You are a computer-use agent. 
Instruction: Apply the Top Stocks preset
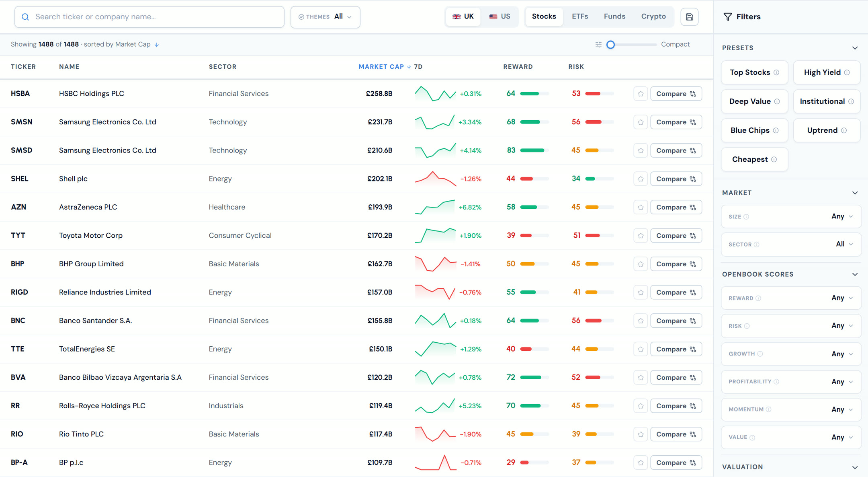754,72
